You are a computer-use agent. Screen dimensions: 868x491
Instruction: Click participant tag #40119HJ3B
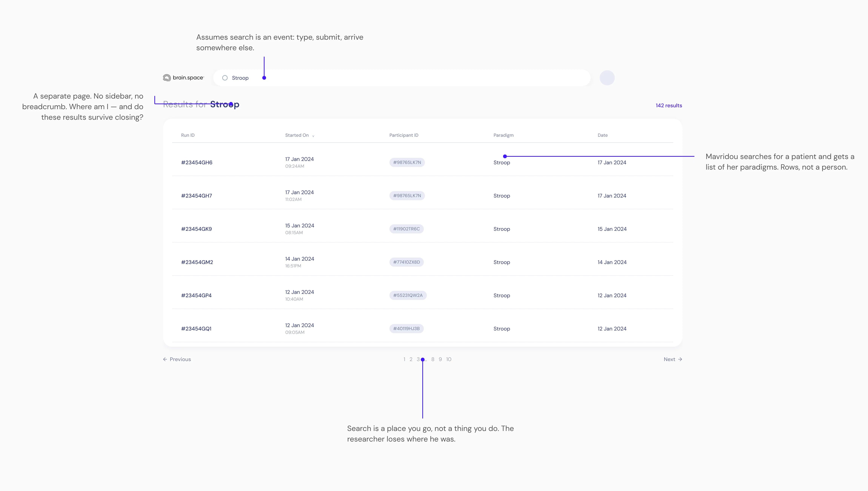point(406,328)
